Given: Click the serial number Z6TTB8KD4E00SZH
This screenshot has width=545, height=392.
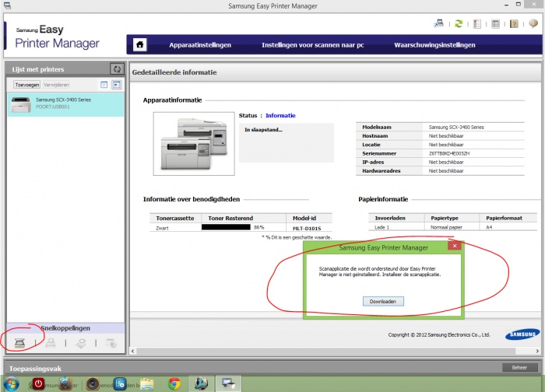Looking at the screenshot, I should [449, 153].
